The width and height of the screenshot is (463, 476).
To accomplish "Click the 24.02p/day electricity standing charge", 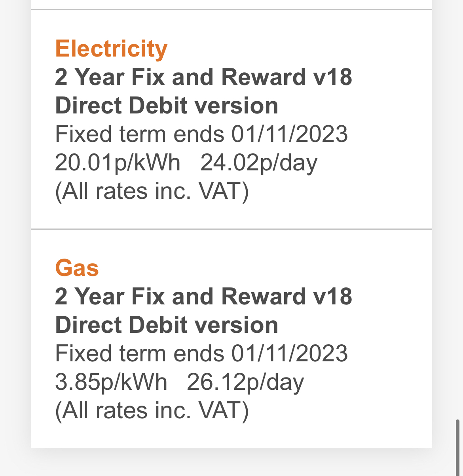I will point(259,163).
